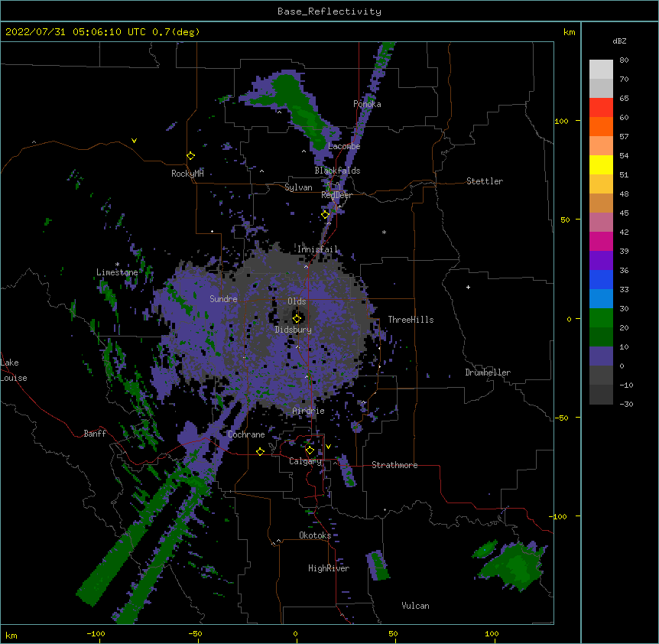Select the Calgary city label
This screenshot has height=644, width=659.
tap(305, 461)
